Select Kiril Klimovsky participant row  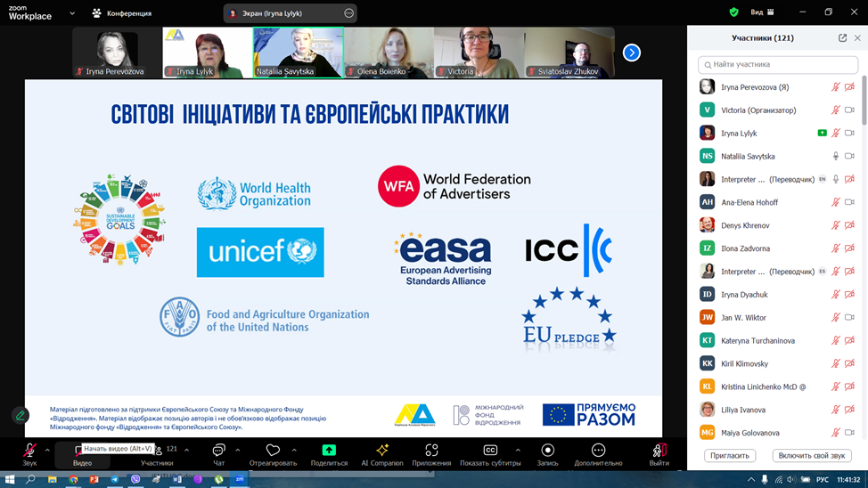(x=778, y=363)
